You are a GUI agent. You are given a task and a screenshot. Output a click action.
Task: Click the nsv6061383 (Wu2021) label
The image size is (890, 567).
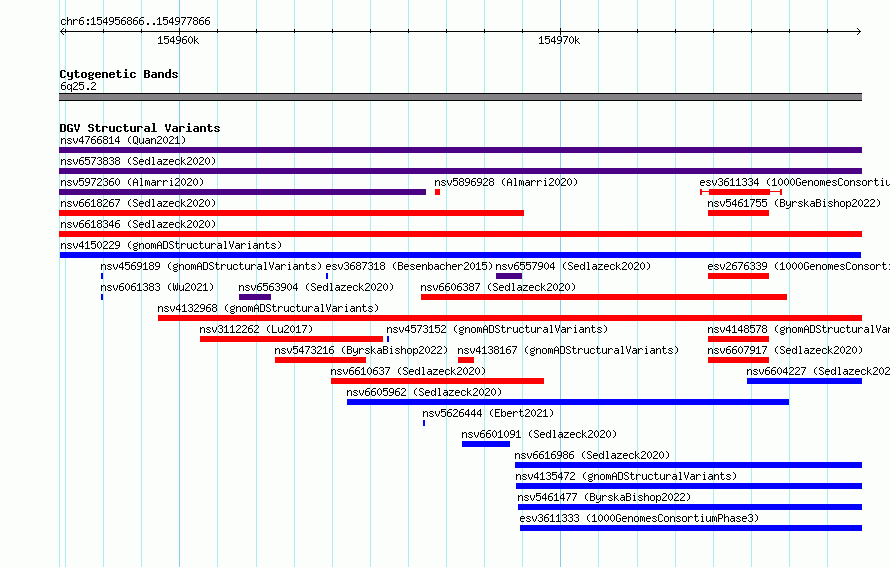157,287
